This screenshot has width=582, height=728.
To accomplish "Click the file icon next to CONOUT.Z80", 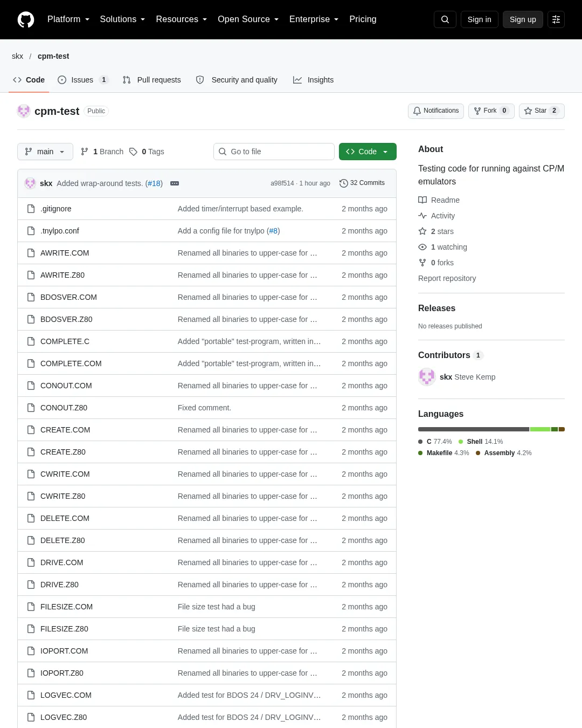I will point(31,408).
